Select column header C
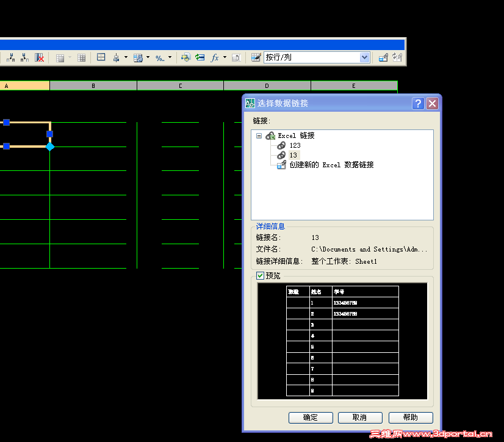504x442 pixels. click(181, 86)
